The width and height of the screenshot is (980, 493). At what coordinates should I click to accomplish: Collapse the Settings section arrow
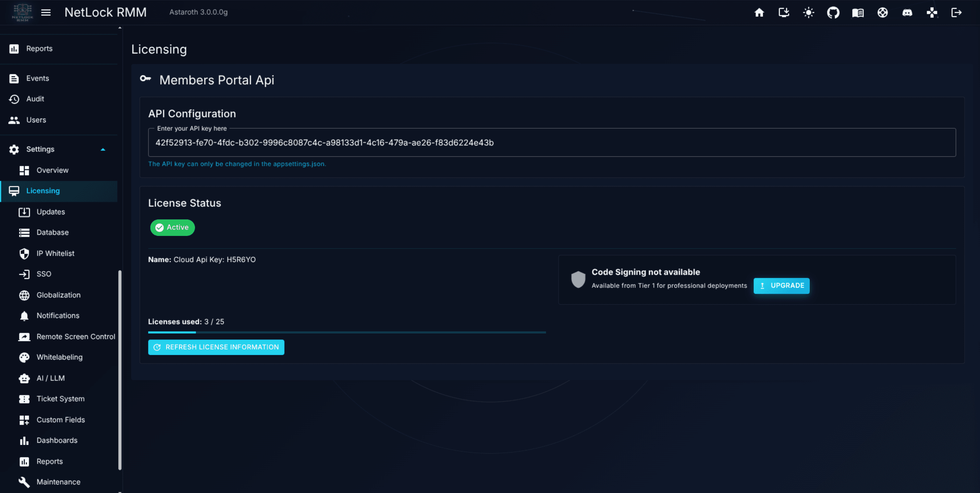[x=103, y=149]
